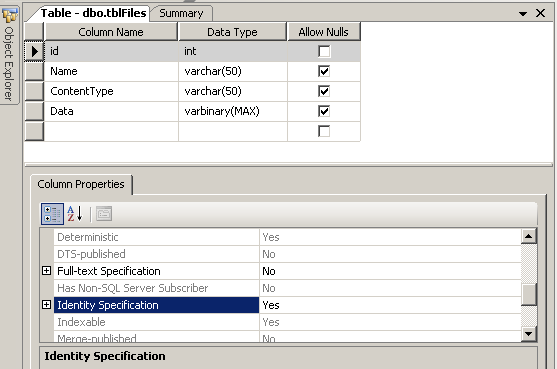Click the Categorized view icon in Column Properties
This screenshot has height=369, width=557.
pyautogui.click(x=52, y=214)
